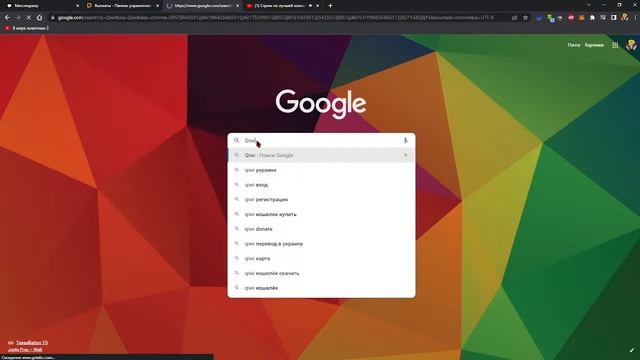Open the Tessellation 15 theme link
640x360 pixels.
[32, 342]
